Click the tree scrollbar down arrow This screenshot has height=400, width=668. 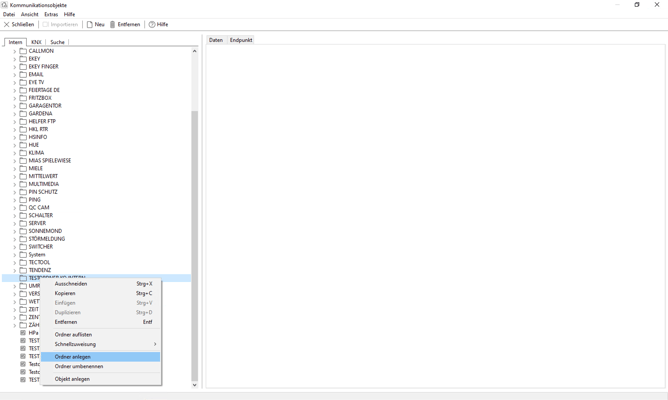click(194, 385)
